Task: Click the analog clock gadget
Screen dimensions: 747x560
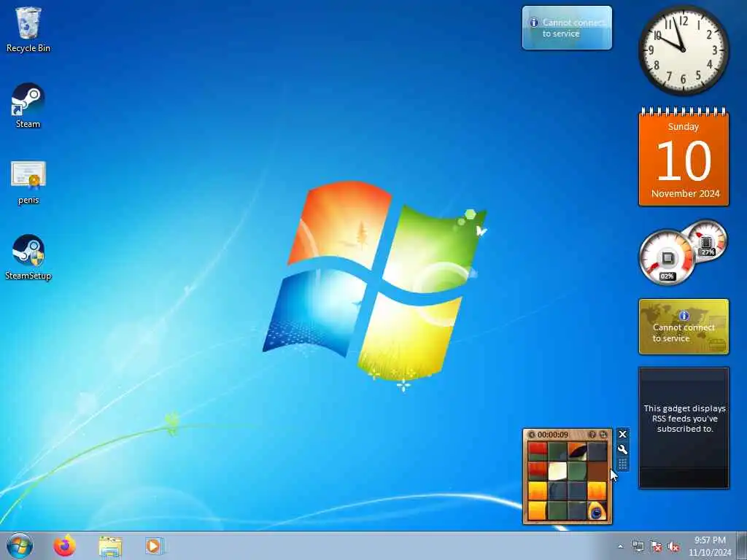Action: click(683, 50)
